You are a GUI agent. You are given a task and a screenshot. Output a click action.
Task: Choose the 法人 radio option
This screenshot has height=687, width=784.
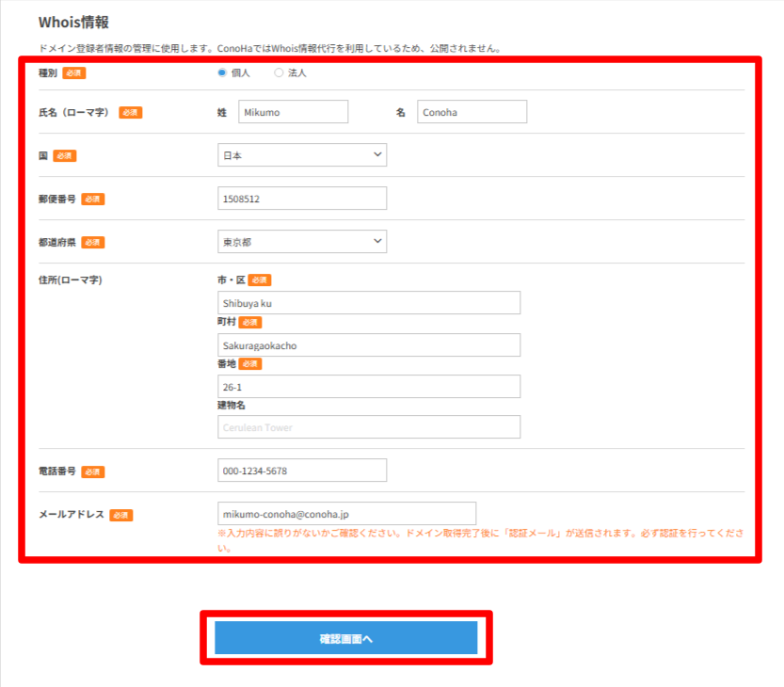coord(279,72)
